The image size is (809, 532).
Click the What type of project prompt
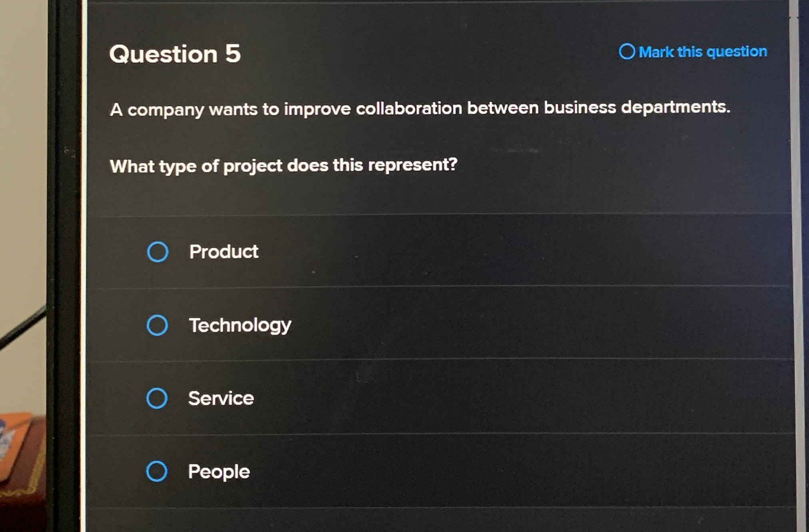click(283, 165)
